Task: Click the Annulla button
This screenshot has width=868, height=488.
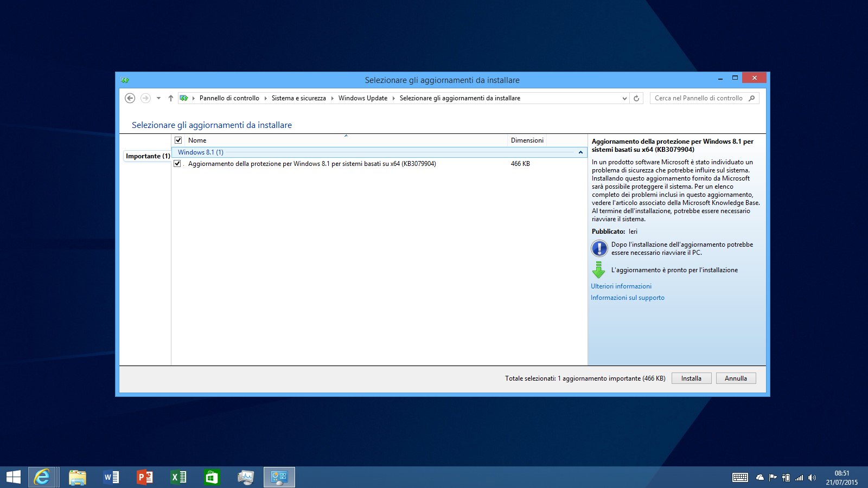Action: click(736, 378)
